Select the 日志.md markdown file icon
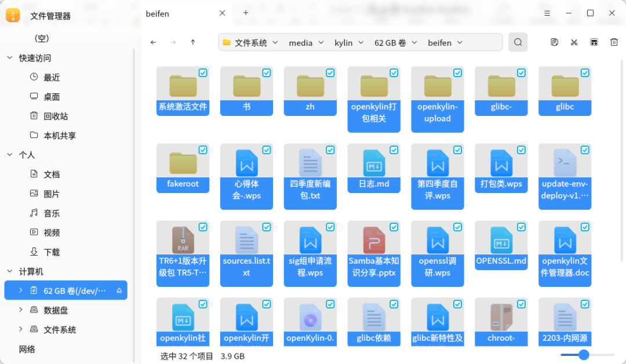 point(374,163)
